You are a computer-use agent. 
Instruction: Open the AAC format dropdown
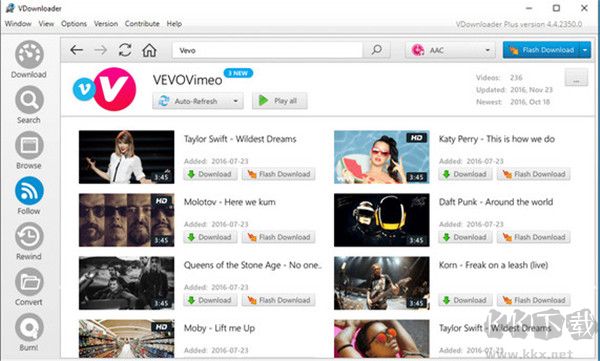click(450, 50)
